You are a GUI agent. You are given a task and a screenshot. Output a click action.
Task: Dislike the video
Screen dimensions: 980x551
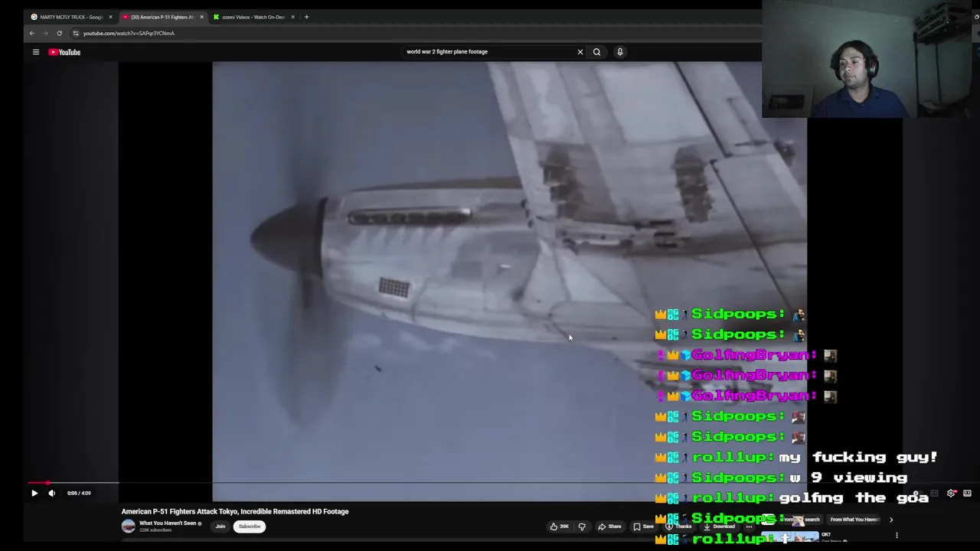pos(582,527)
